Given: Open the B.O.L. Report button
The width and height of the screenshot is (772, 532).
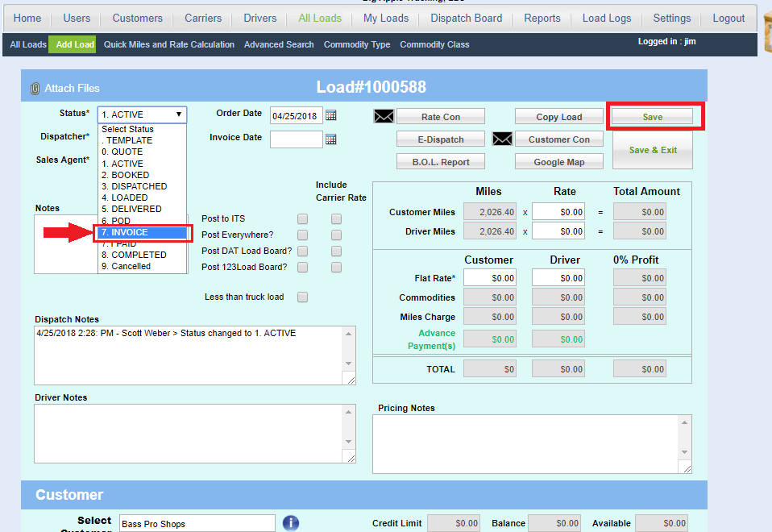Looking at the screenshot, I should [x=441, y=162].
